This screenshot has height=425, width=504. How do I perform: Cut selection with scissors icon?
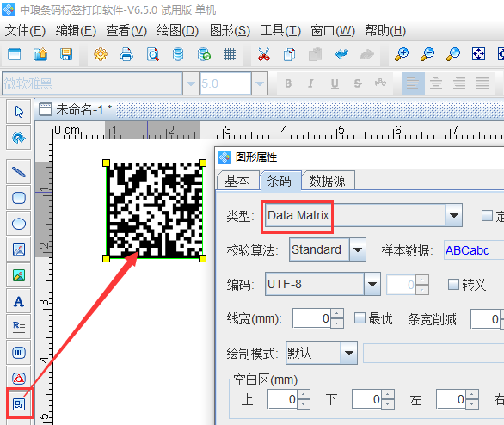(x=264, y=54)
